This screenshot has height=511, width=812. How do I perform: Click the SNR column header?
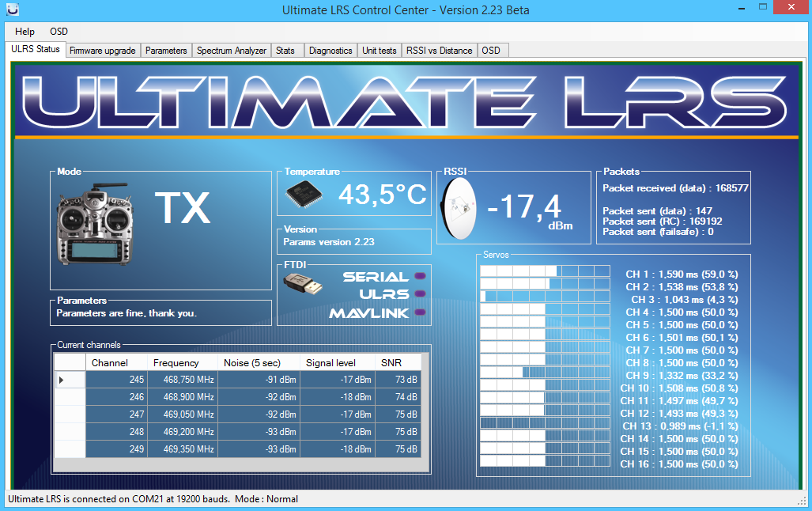[x=398, y=363]
